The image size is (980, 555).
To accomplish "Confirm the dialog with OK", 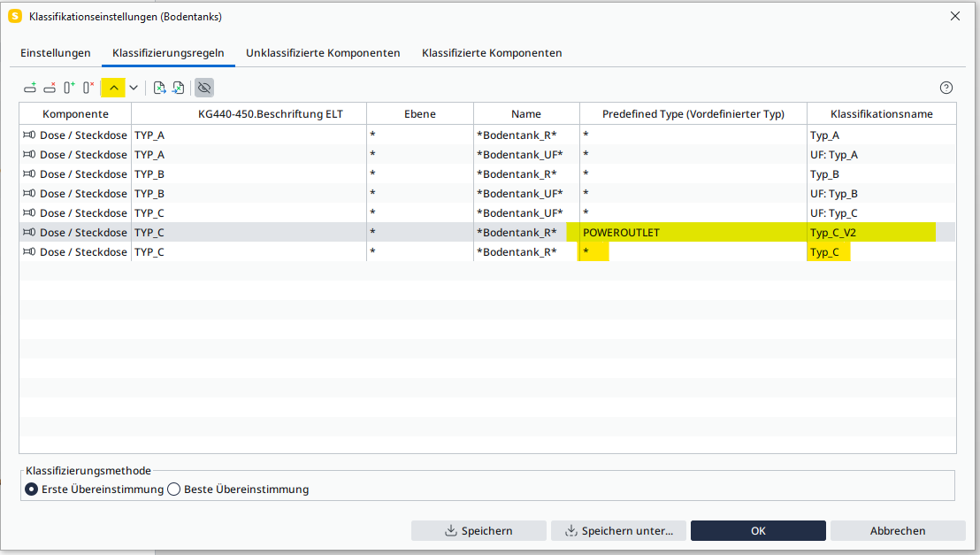I will pos(758,531).
